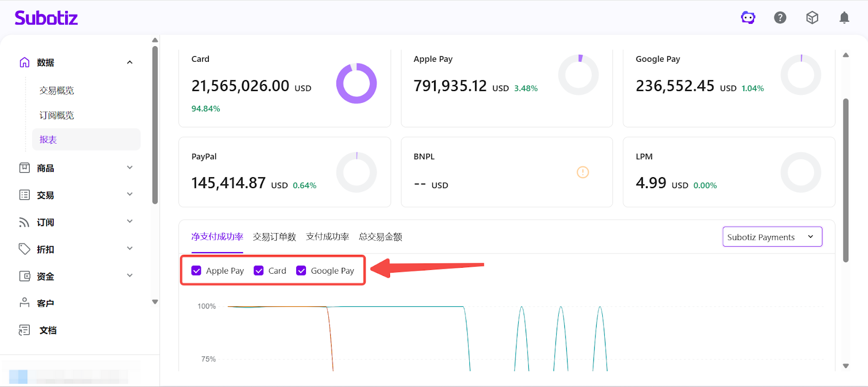Switch to the 交易订单数 tab
This screenshot has width=868, height=387.
click(x=275, y=237)
